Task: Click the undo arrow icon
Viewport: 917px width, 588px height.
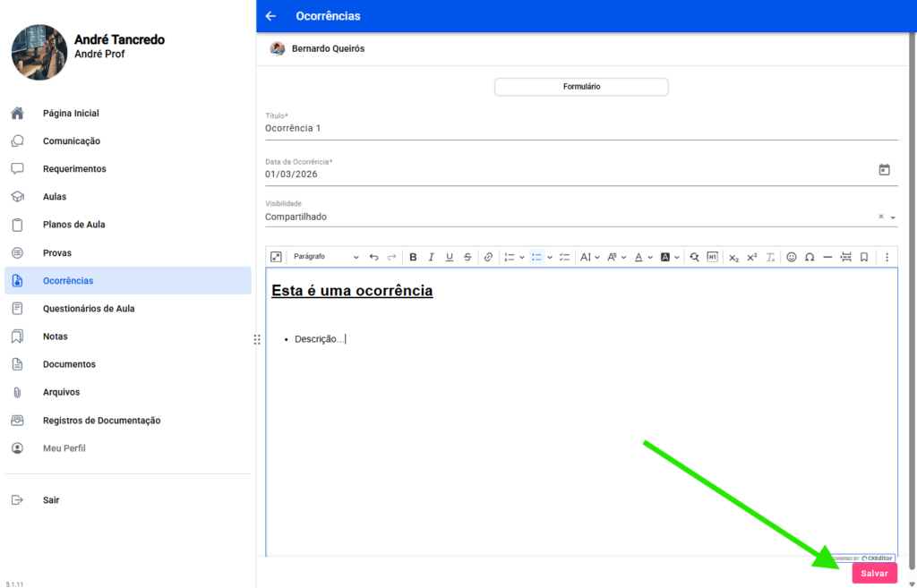Action: point(373,257)
